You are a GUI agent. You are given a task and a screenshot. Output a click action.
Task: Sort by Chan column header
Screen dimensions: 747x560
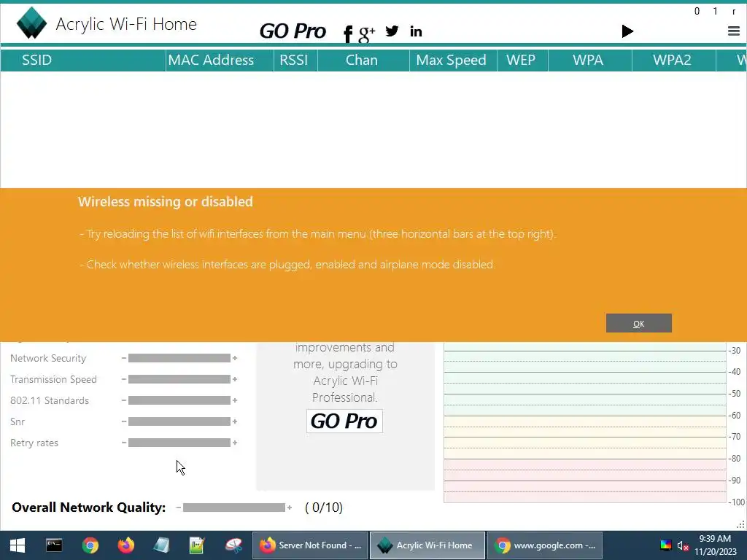(363, 60)
